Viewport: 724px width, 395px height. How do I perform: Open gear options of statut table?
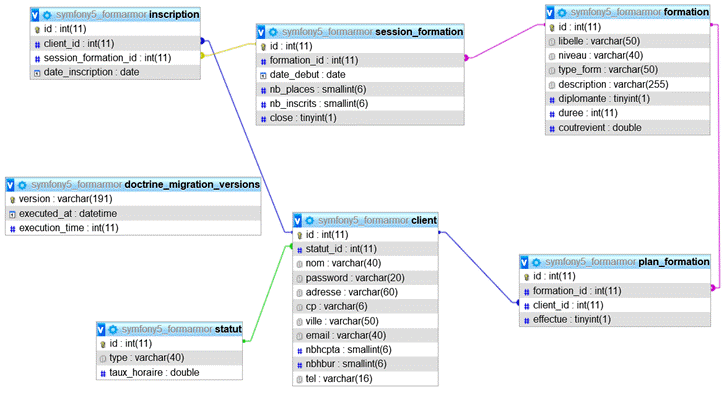click(x=113, y=330)
